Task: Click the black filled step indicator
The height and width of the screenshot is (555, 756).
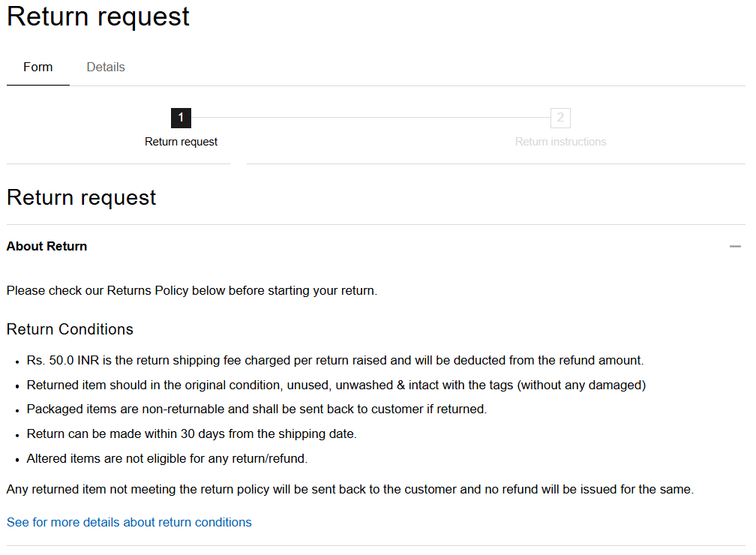Action: [x=181, y=118]
